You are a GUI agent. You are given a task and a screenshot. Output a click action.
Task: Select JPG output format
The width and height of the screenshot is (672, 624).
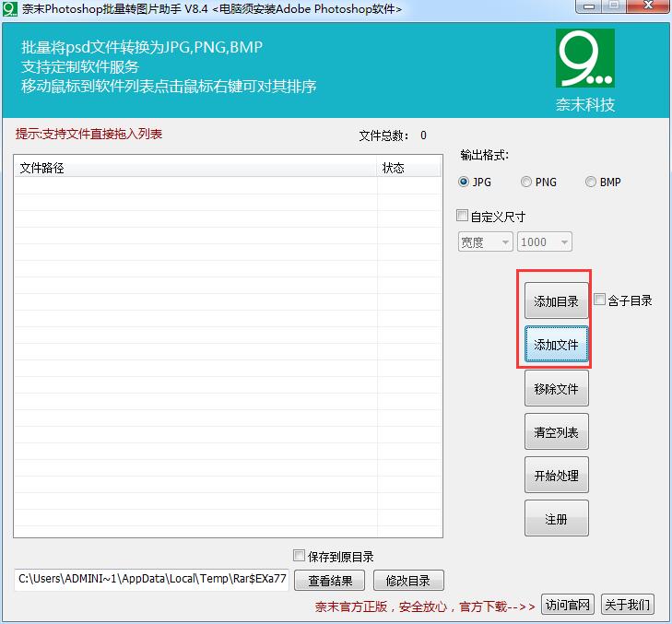pyautogui.click(x=464, y=182)
